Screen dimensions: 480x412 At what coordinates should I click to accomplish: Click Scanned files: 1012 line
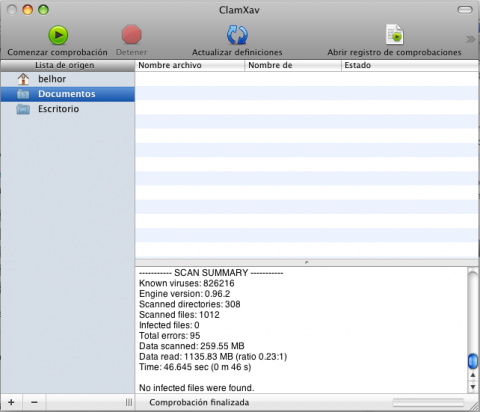coord(179,315)
